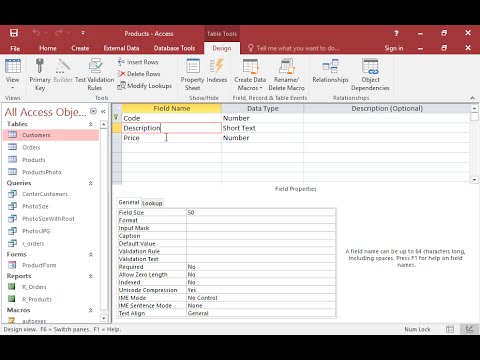Click the Code field name cell
Image resolution: width=480 pixels, height=360 pixels.
(171, 118)
